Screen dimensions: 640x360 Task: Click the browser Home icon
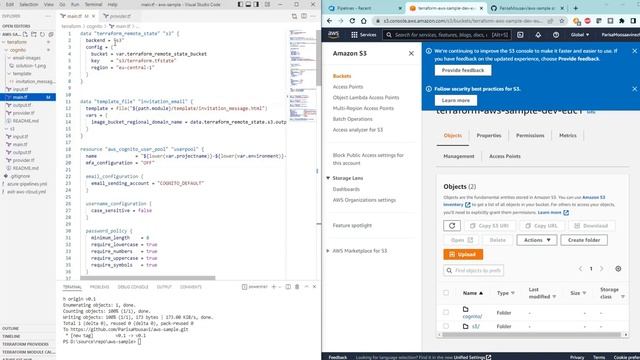(x=364, y=21)
